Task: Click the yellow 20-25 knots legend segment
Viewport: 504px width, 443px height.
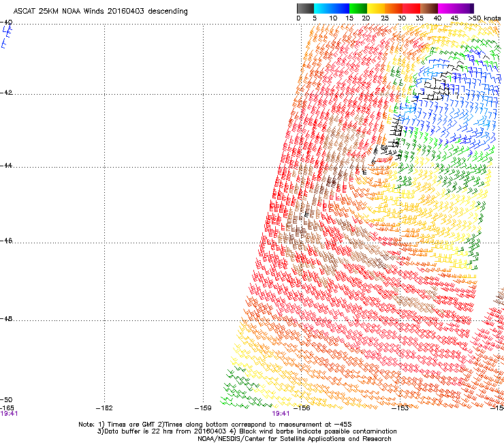Action: pos(376,8)
